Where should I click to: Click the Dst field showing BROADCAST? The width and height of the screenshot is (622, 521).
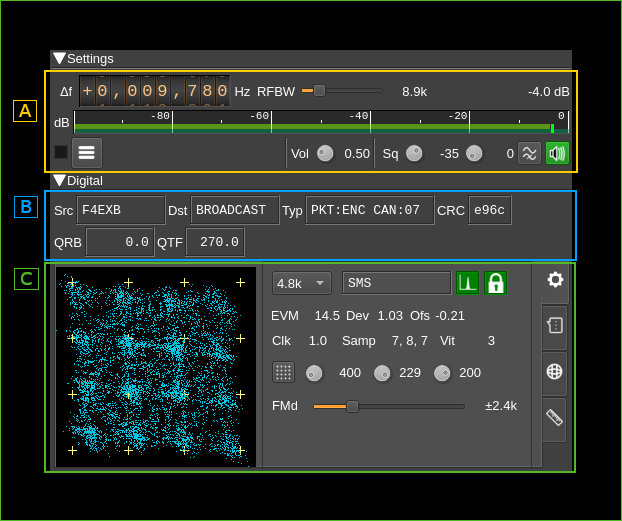235,210
